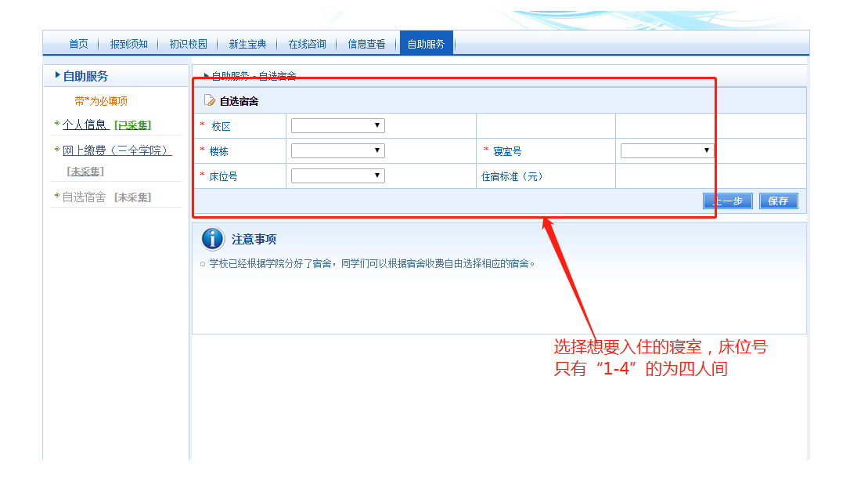
Task: Open the 报到须知 tab
Action: pos(128,44)
